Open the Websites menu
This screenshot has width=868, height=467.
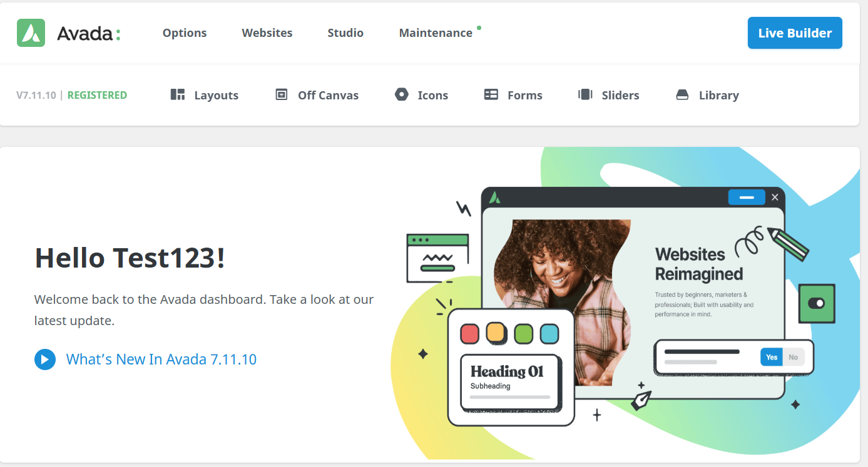click(x=267, y=33)
